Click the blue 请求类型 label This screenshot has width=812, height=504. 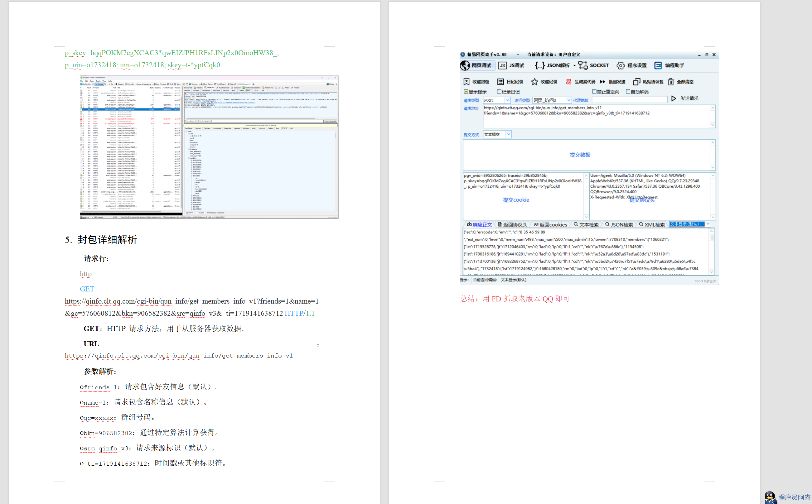point(471,100)
